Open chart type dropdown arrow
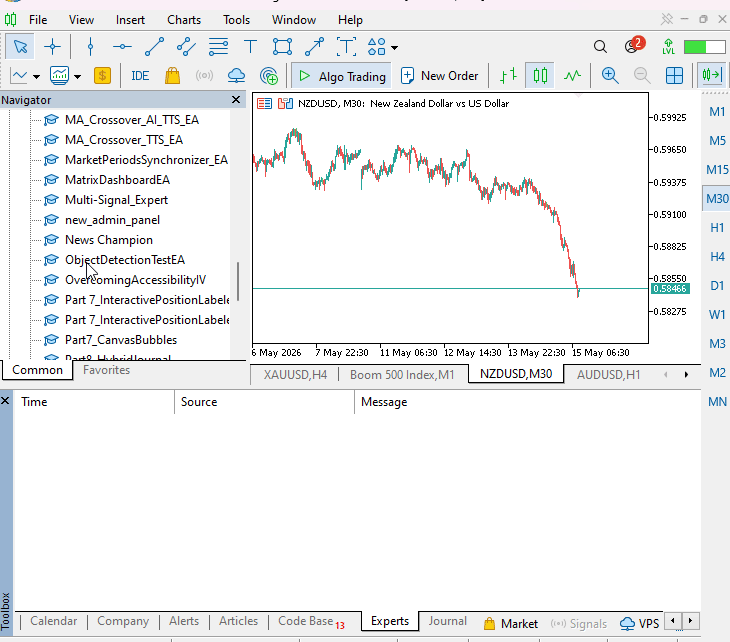Viewport: 730px width, 642px height. tap(36, 77)
